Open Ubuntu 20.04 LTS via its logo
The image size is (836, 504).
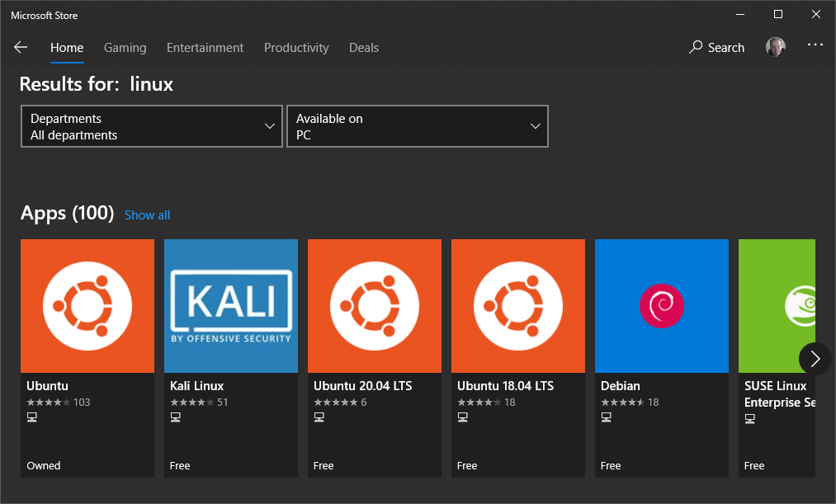374,305
